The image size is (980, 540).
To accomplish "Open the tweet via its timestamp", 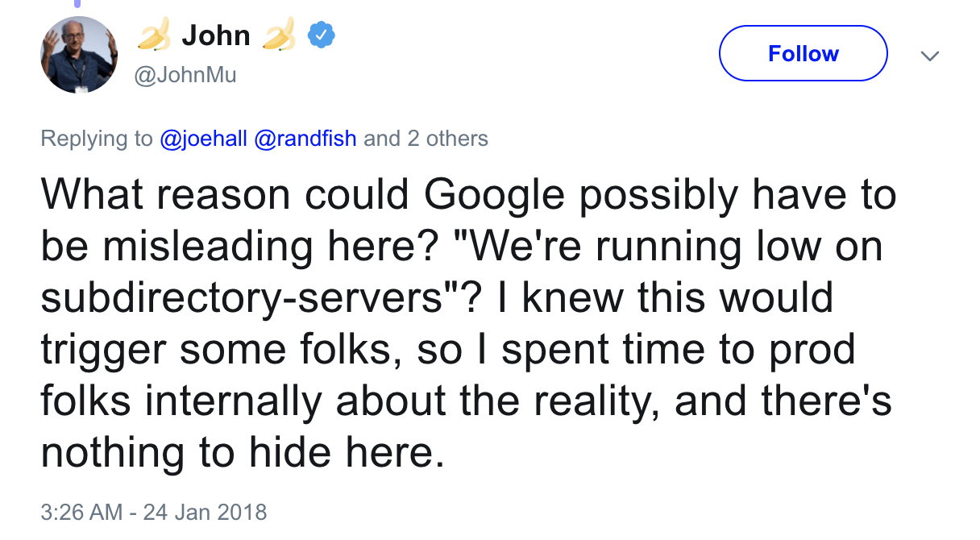I will pyautogui.click(x=154, y=512).
